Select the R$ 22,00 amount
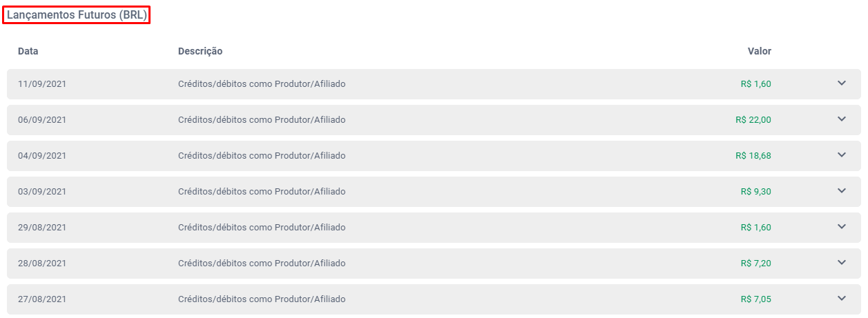The image size is (868, 318). tap(753, 120)
